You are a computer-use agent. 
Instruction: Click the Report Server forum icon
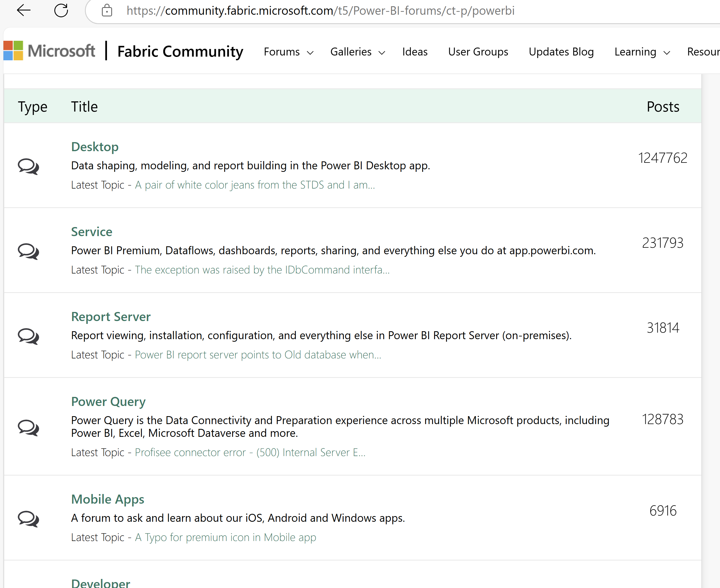(x=29, y=336)
